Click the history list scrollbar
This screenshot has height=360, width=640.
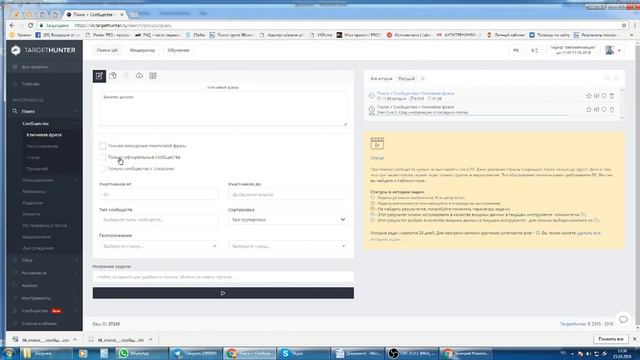point(622,104)
